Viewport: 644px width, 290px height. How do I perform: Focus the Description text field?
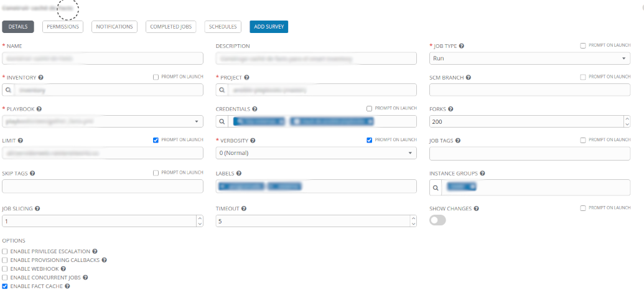[316, 58]
